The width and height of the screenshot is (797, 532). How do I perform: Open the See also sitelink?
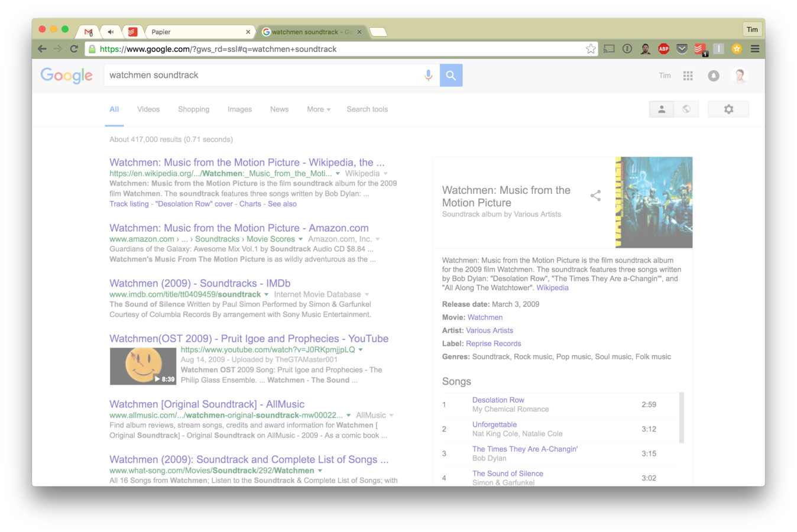[282, 204]
